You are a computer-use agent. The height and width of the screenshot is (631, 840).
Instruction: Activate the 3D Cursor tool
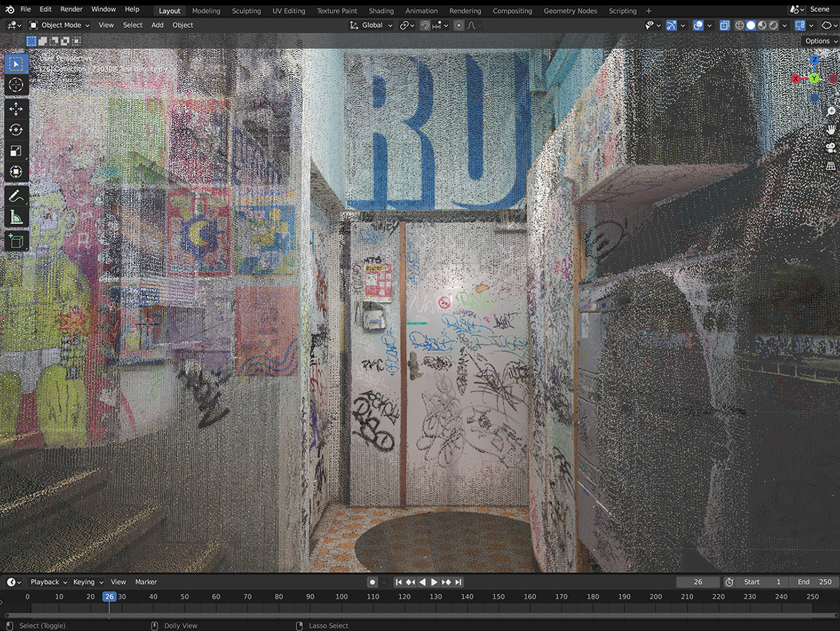pyautogui.click(x=16, y=84)
